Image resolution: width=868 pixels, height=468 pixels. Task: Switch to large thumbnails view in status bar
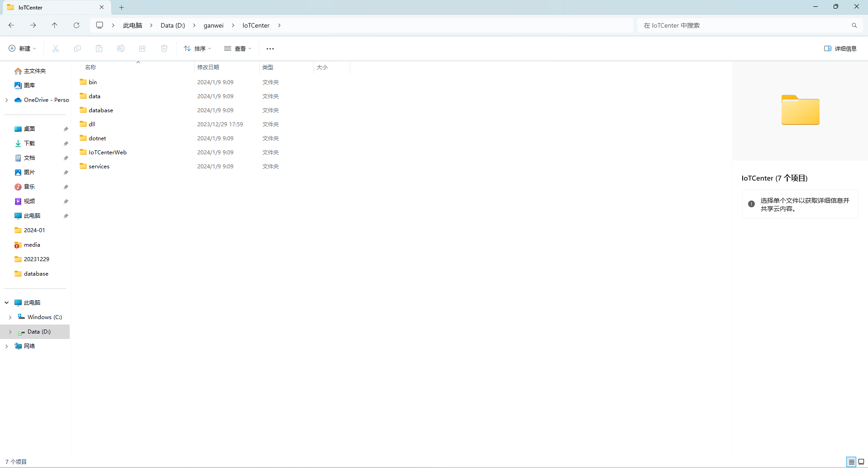tap(861, 462)
